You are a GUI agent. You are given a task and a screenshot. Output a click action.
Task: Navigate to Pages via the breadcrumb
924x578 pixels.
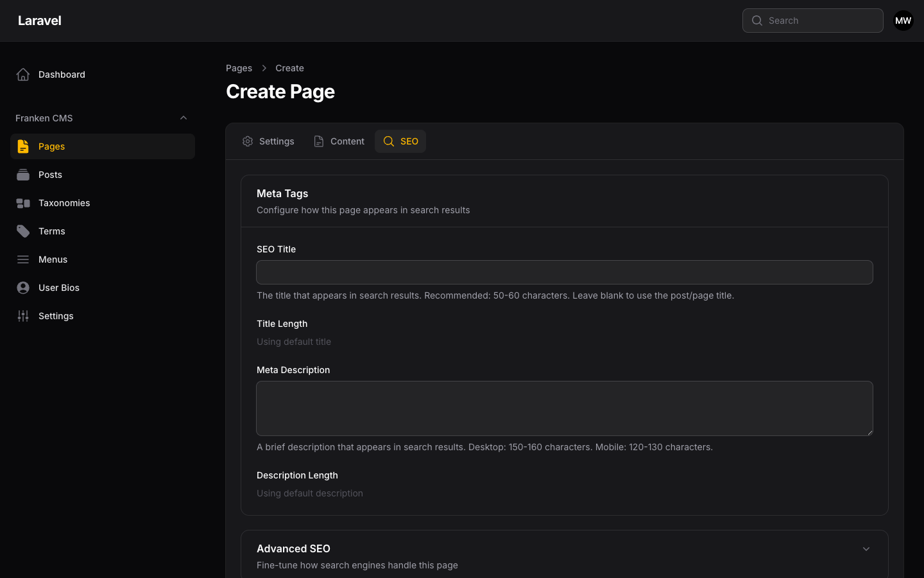click(239, 68)
